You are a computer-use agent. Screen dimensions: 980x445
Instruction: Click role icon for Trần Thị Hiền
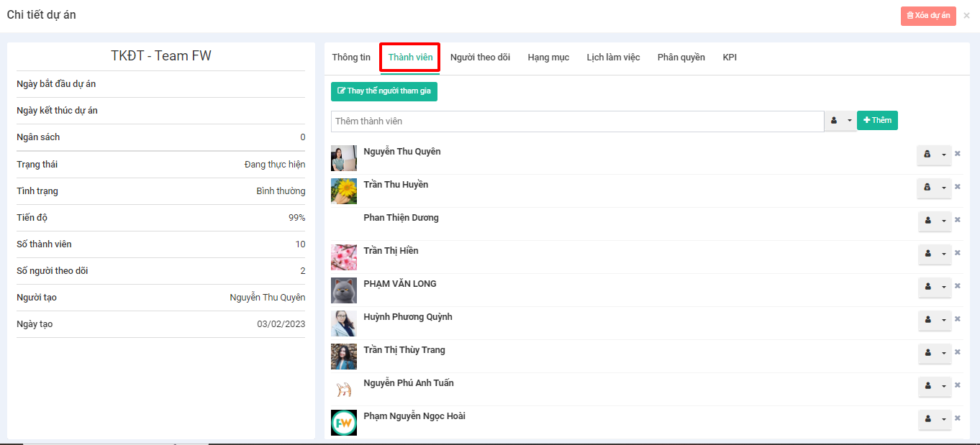927,254
